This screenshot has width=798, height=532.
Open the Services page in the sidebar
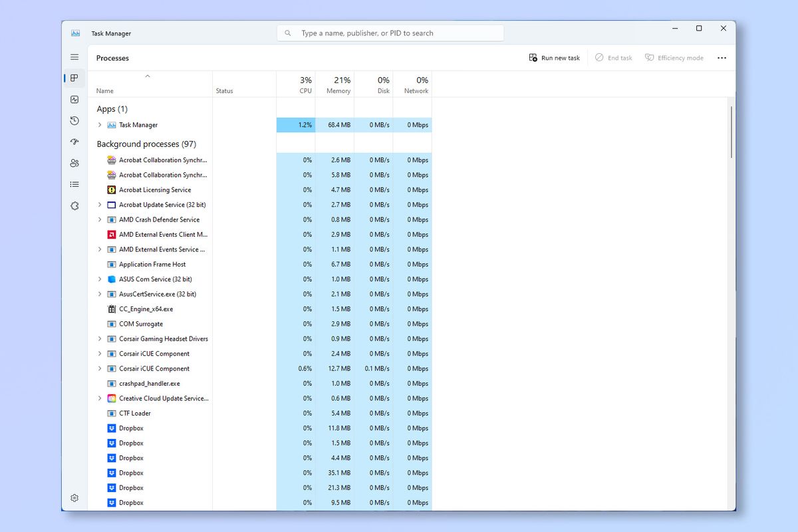click(74, 205)
